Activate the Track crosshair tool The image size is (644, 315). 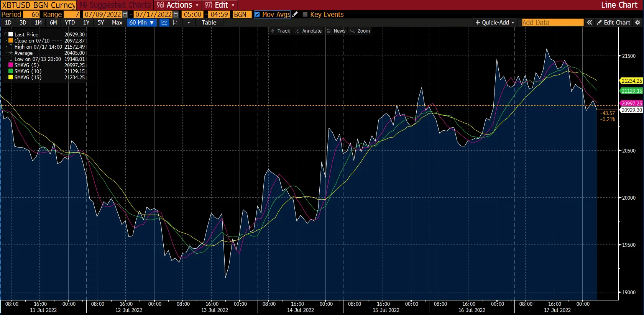(280, 31)
